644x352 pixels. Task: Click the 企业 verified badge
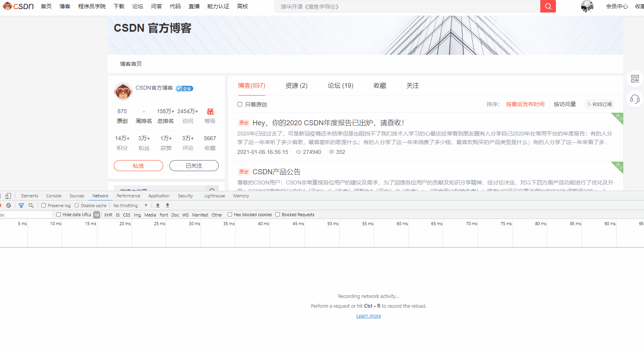pos(184,88)
